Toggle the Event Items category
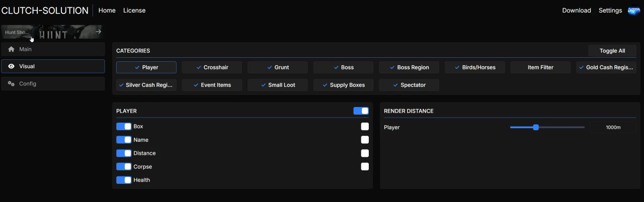This screenshot has width=644, height=202. [x=212, y=85]
